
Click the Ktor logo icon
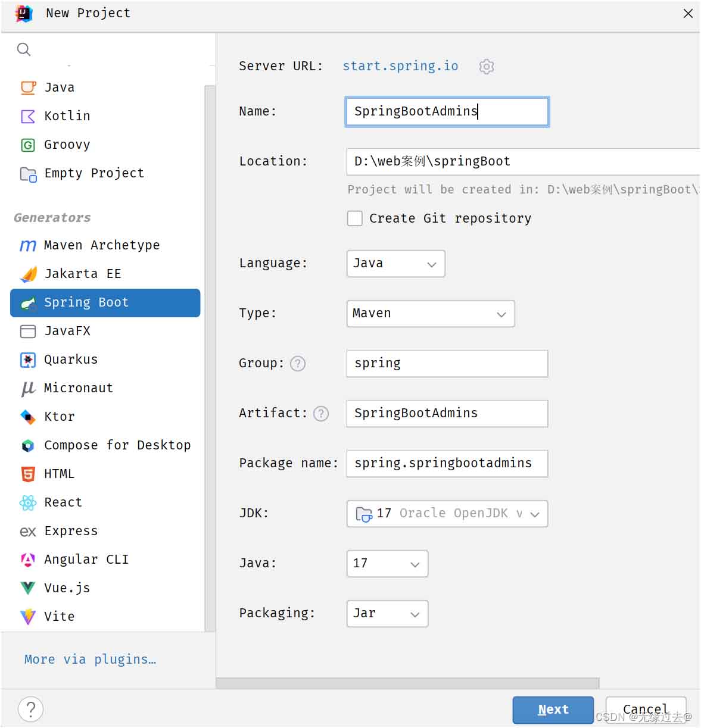(x=28, y=417)
